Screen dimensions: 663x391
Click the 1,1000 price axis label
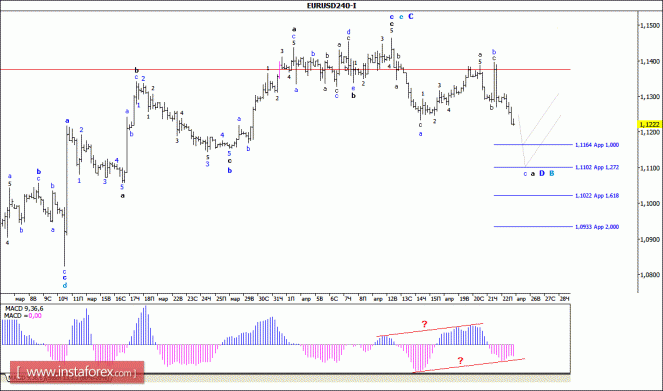649,204
